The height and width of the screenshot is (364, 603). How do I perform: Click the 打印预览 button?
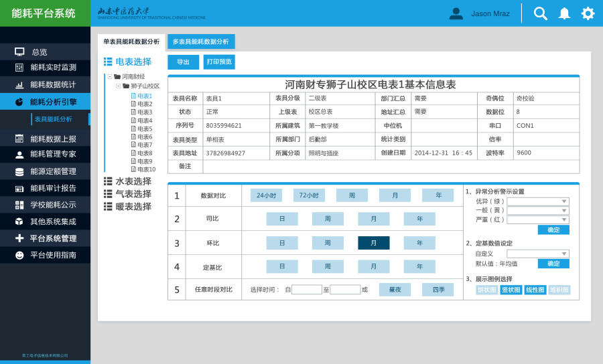coord(219,62)
